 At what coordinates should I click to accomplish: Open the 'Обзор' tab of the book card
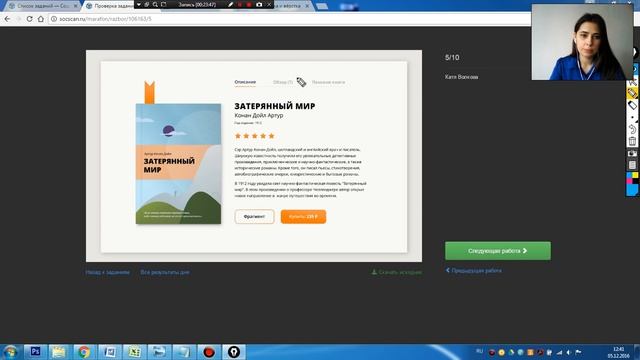pos(283,82)
